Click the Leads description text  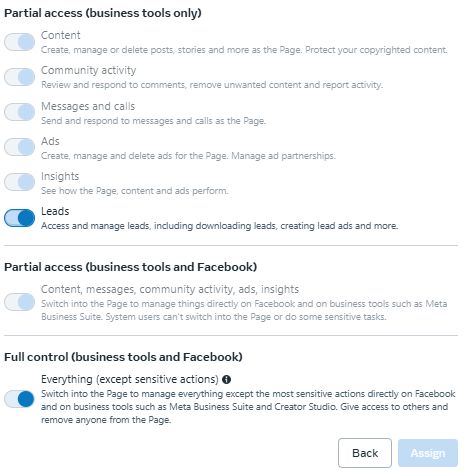point(220,226)
